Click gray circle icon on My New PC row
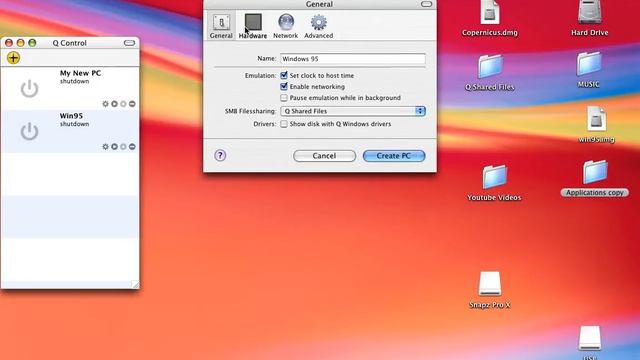This screenshot has width=640, height=360. [123, 104]
